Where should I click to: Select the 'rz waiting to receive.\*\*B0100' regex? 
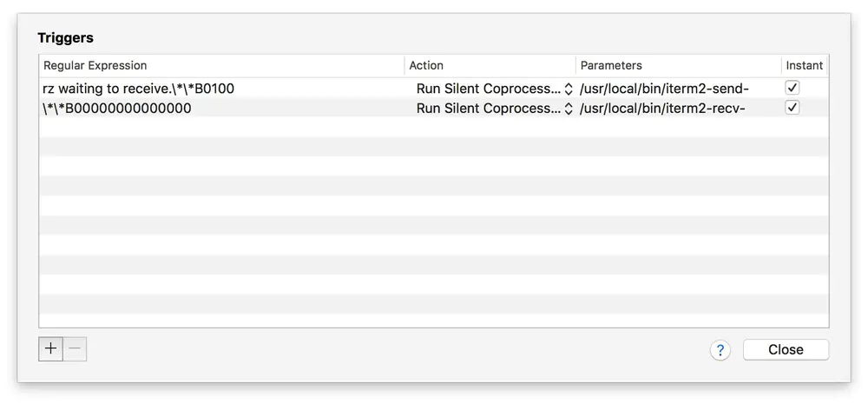[x=138, y=89]
